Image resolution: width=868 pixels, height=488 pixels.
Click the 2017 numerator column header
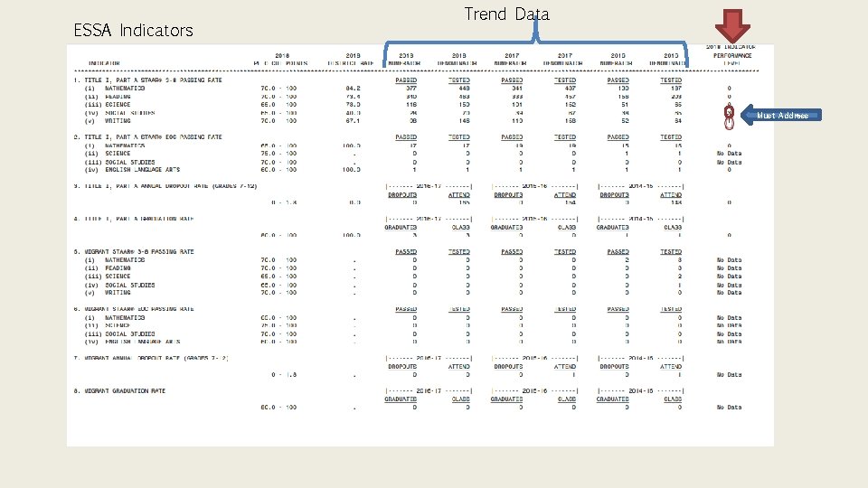tap(511, 60)
